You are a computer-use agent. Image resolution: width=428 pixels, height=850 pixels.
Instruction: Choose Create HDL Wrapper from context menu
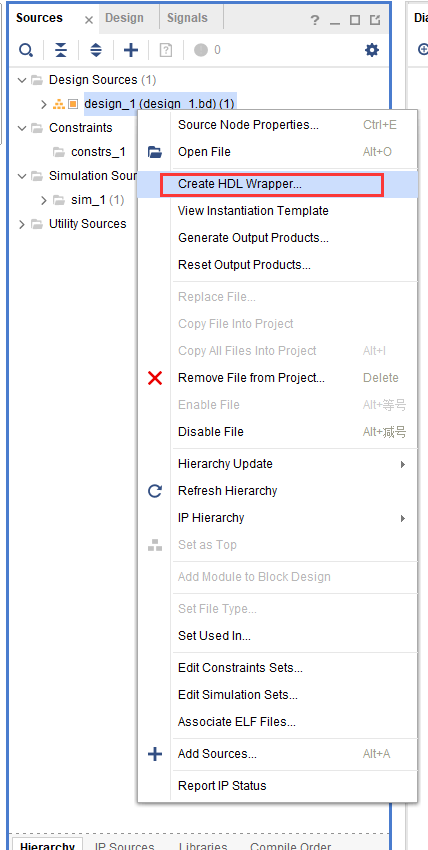pos(239,184)
